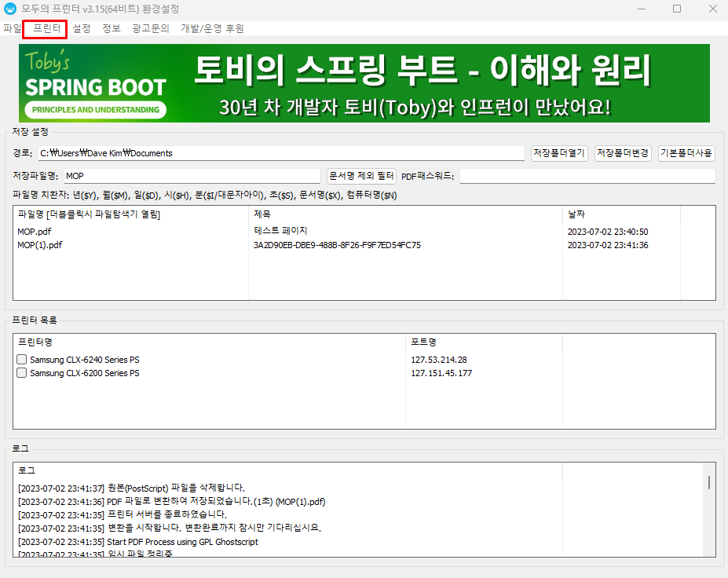Focus the 경로 path input field
Viewport: 728px width, 578px height.
[x=281, y=152]
